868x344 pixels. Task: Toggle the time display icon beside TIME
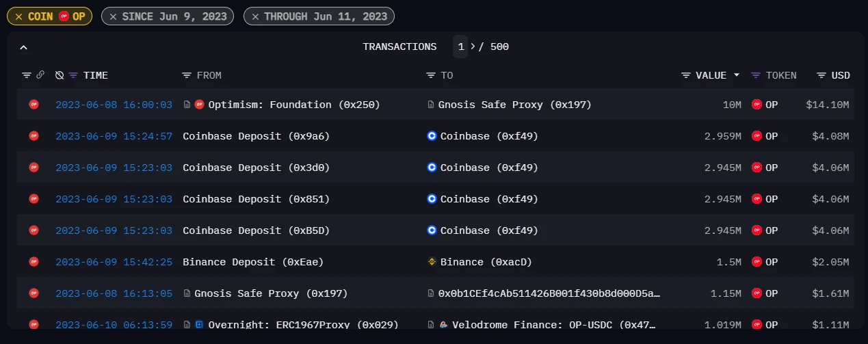60,75
